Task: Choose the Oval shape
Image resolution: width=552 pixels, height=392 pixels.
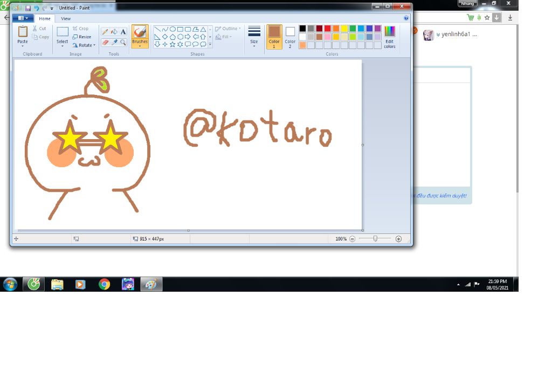Action: pyautogui.click(x=172, y=29)
